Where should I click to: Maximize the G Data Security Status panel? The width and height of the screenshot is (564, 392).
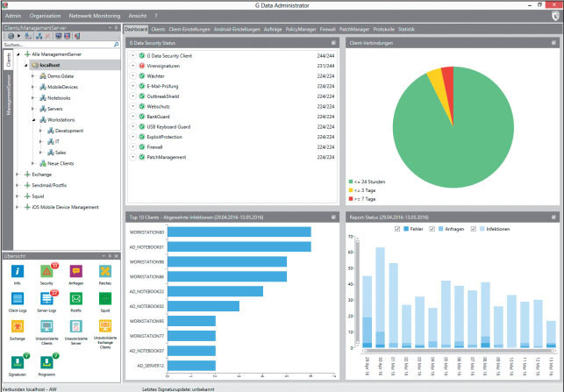333,43
